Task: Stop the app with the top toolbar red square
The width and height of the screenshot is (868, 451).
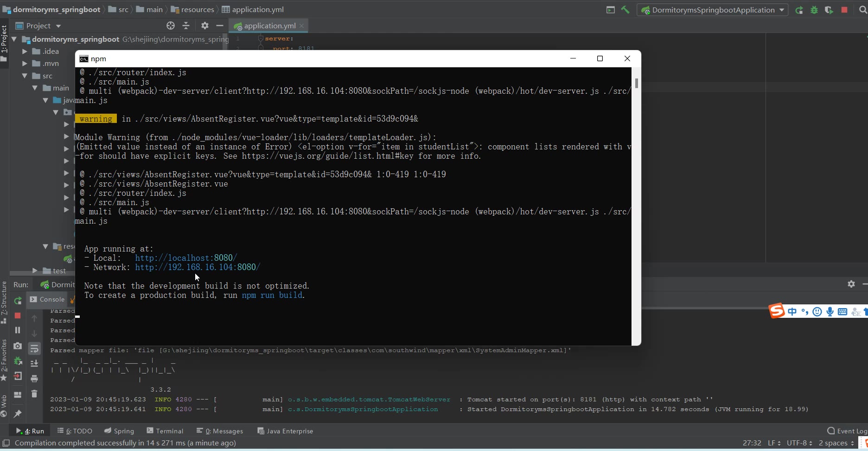Action: coord(844,10)
